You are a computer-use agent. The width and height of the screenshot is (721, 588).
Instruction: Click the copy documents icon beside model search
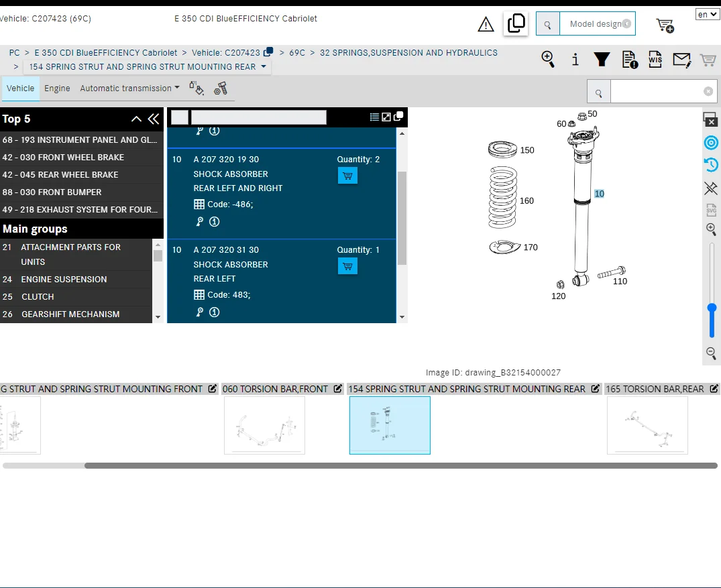click(x=516, y=23)
